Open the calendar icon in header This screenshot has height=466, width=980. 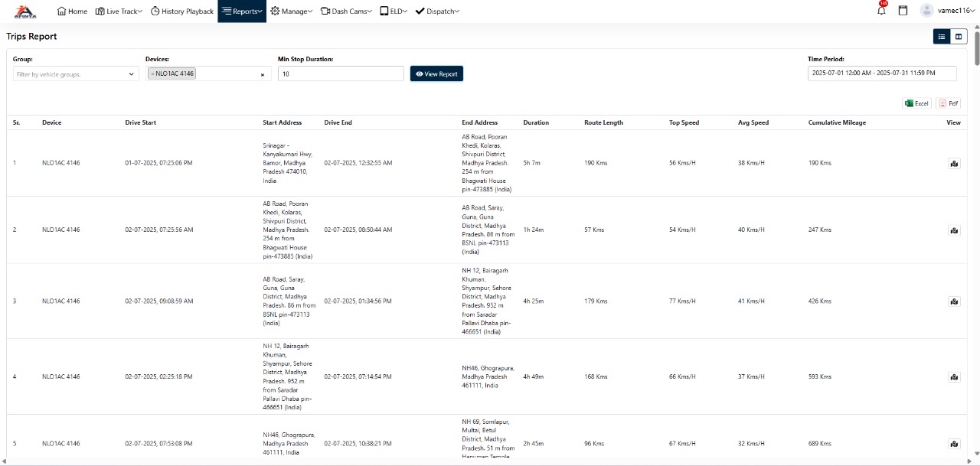pos(903,11)
